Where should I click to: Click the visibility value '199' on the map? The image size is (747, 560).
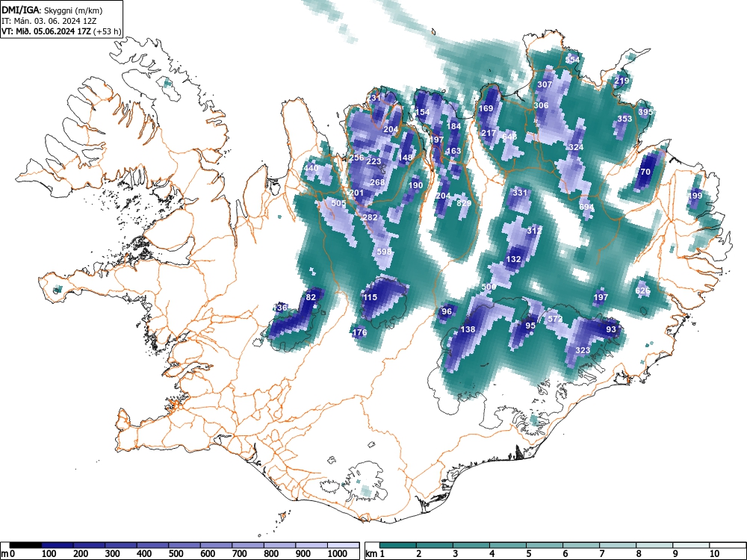695,196
